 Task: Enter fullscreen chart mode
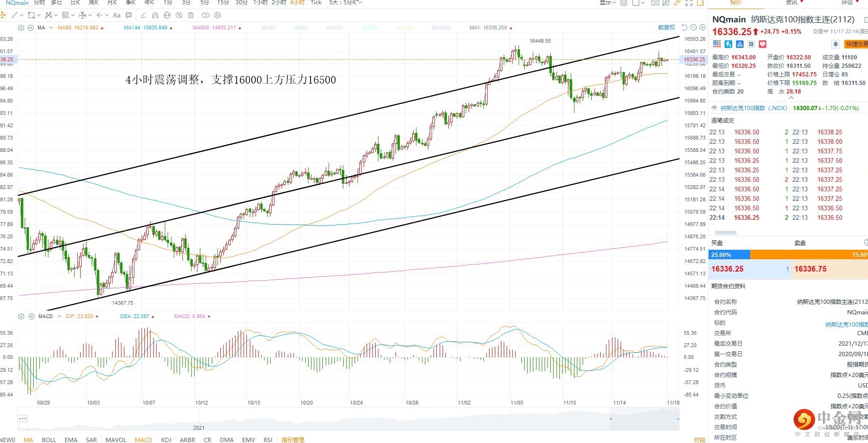pos(689,2)
